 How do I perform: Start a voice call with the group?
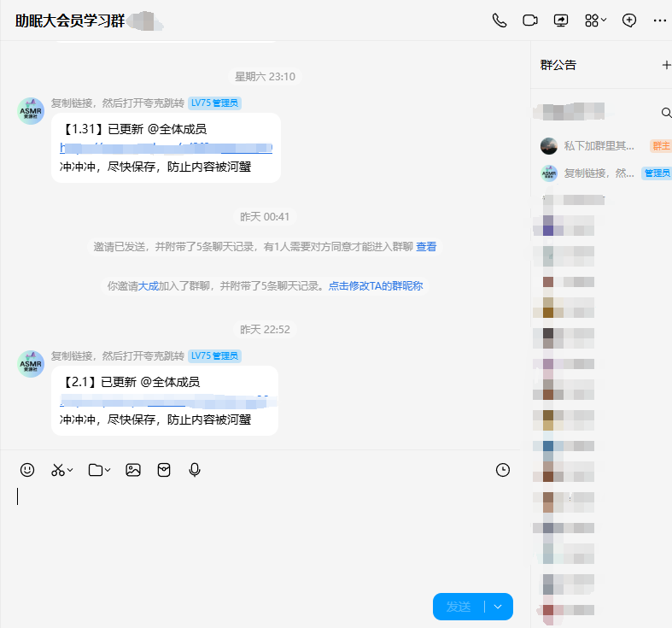500,21
